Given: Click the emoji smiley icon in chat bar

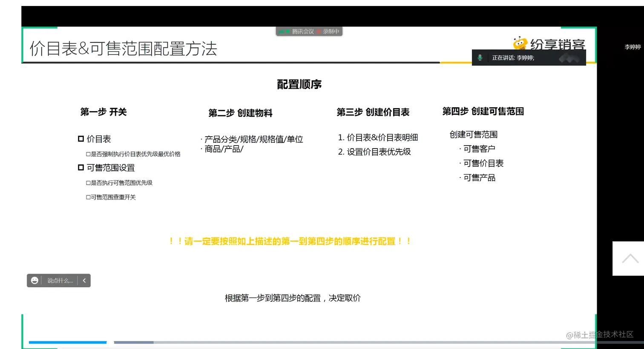Looking at the screenshot, I should 34,280.
